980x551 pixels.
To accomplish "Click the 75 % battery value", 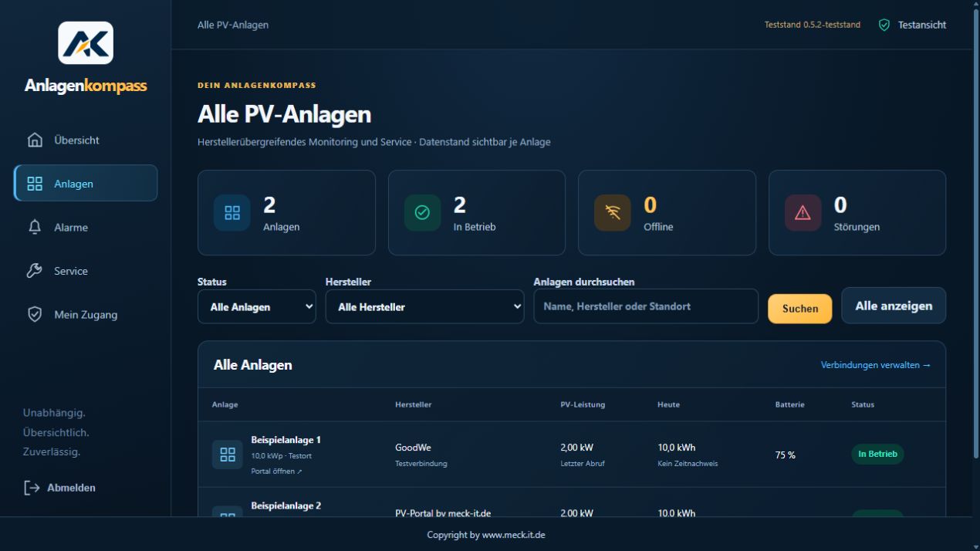I will tap(786, 455).
